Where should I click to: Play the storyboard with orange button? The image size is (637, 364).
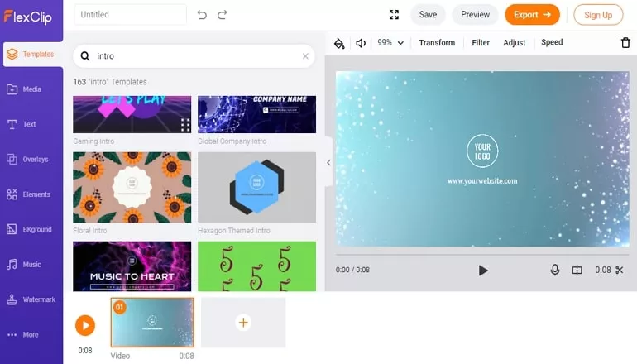[85, 325]
